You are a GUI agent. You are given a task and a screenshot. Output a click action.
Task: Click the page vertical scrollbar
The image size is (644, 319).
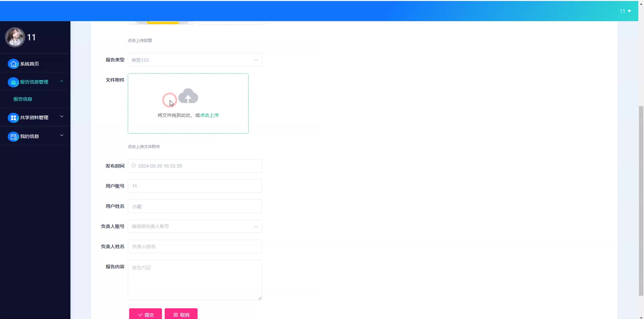coord(641,201)
